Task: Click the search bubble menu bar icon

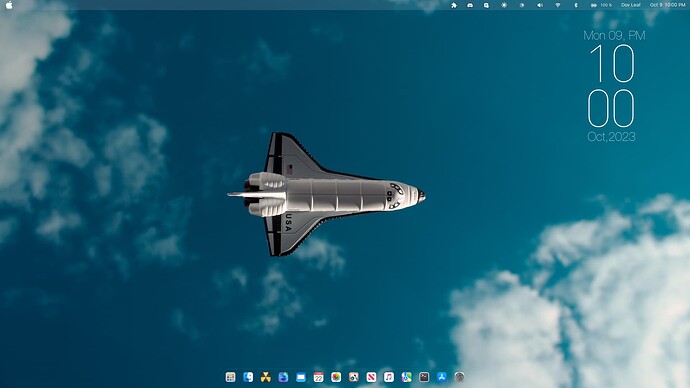Action: (x=486, y=5)
